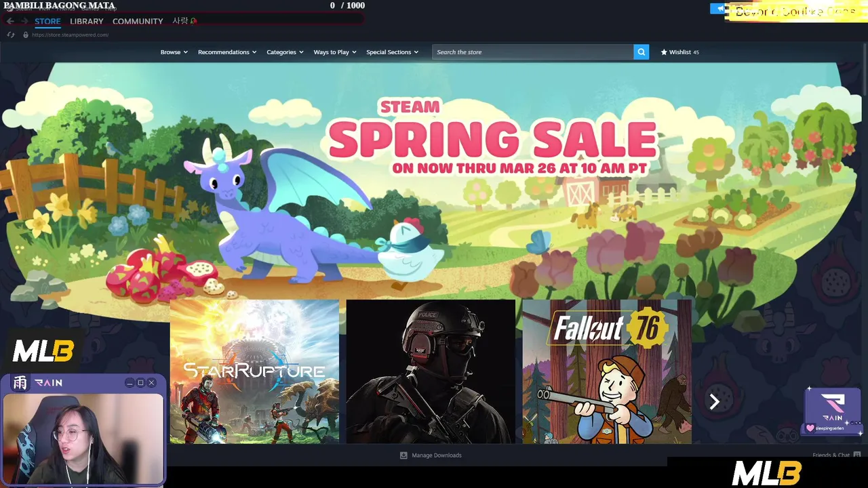Viewport: 868px width, 488px height.
Task: Click the star icon next to Wishlist
Action: pos(664,52)
